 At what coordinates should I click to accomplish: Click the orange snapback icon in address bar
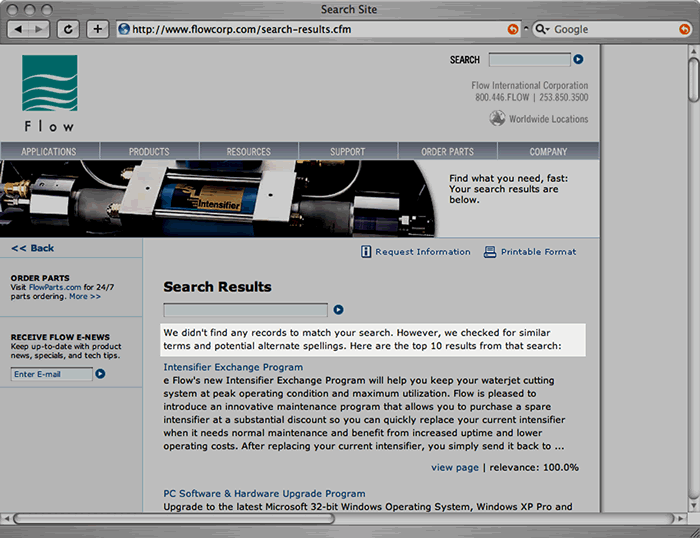(513, 29)
